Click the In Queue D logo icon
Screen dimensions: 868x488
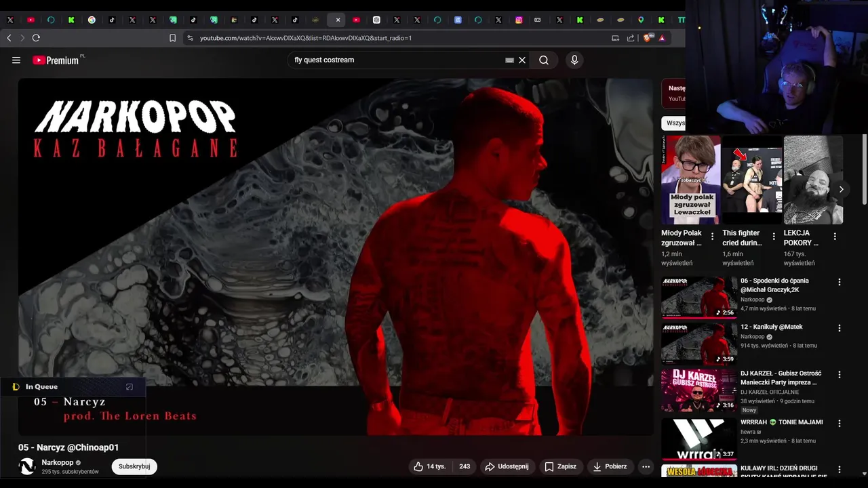pos(16,387)
